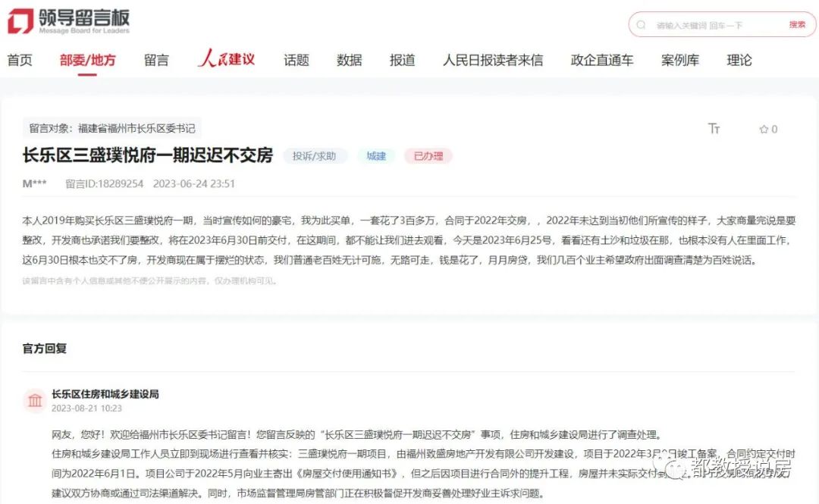Image resolution: width=819 pixels, height=504 pixels.
Task: Open 政企直通车 from the navigation
Action: pyautogui.click(x=601, y=60)
